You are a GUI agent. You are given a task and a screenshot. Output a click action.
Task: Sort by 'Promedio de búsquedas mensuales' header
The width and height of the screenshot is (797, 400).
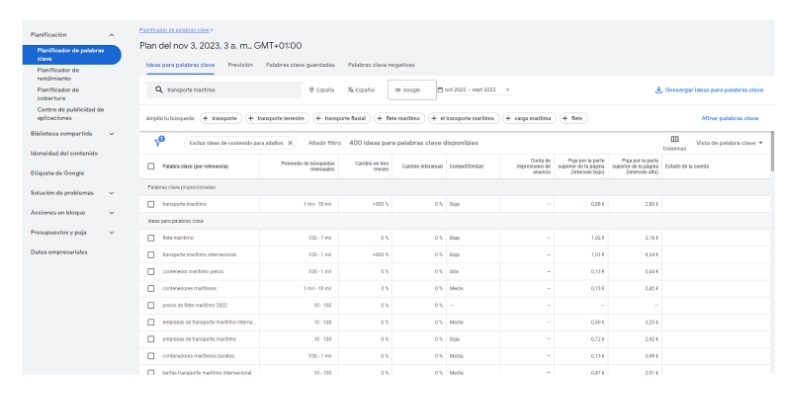pos(308,166)
